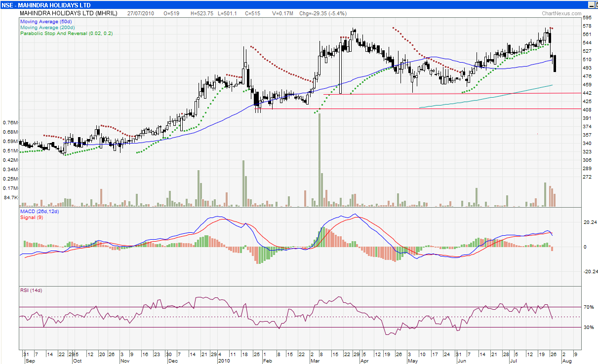The width and height of the screenshot is (598, 364).
Task: Click the 'Jun' month label on time axis
Action: point(461,361)
